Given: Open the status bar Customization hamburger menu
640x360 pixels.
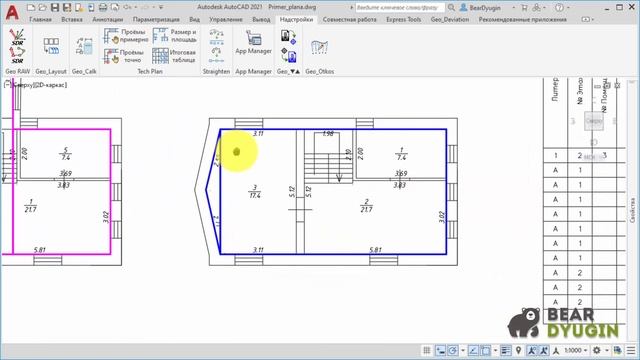Looking at the screenshot, I should pyautogui.click(x=631, y=351).
